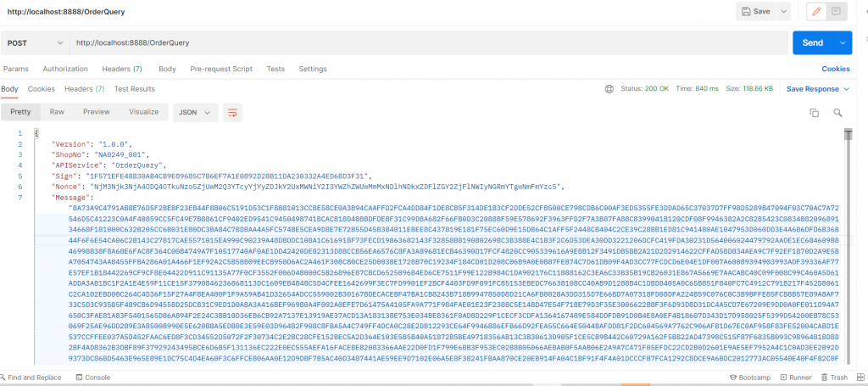Image resolution: width=868 pixels, height=386 pixels.
Task: Click the "OrderQuery" APIService value
Action: [x=139, y=165]
